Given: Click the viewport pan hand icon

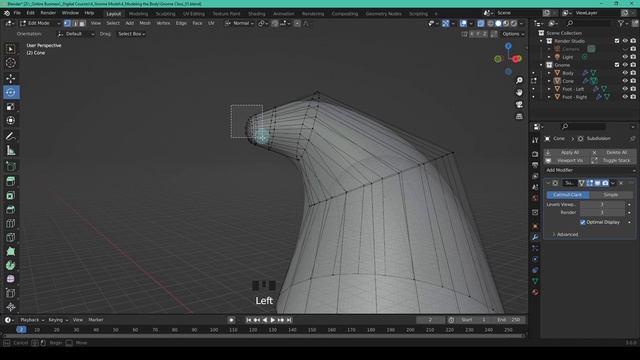Looking at the screenshot, I should (x=519, y=93).
